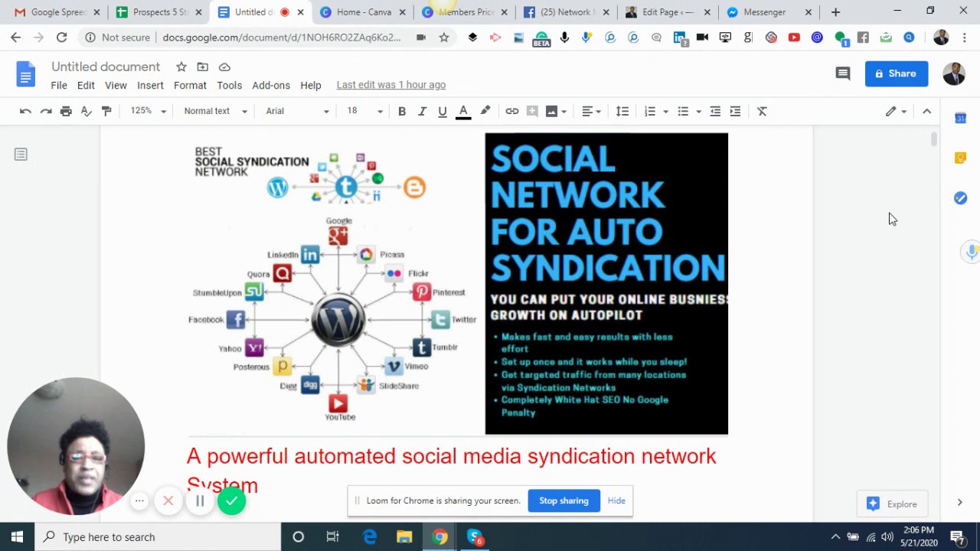Click the Untitled document title field
Viewport: 980px width, 551px height.
[106, 67]
